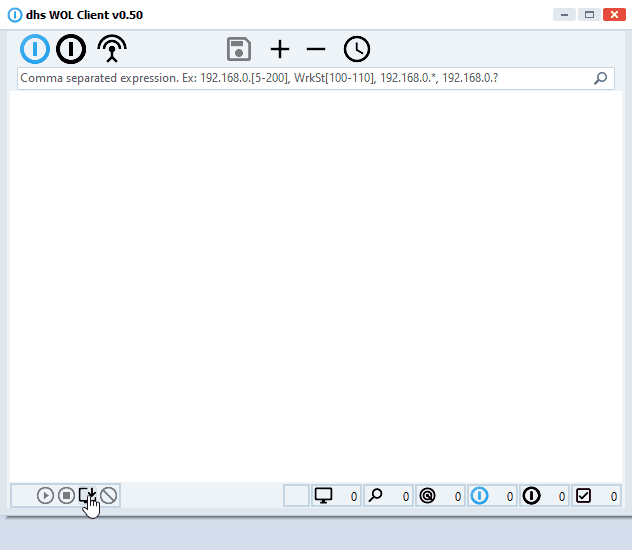Maximize the dhs WOL Client window
The width and height of the screenshot is (632, 550).
589,15
